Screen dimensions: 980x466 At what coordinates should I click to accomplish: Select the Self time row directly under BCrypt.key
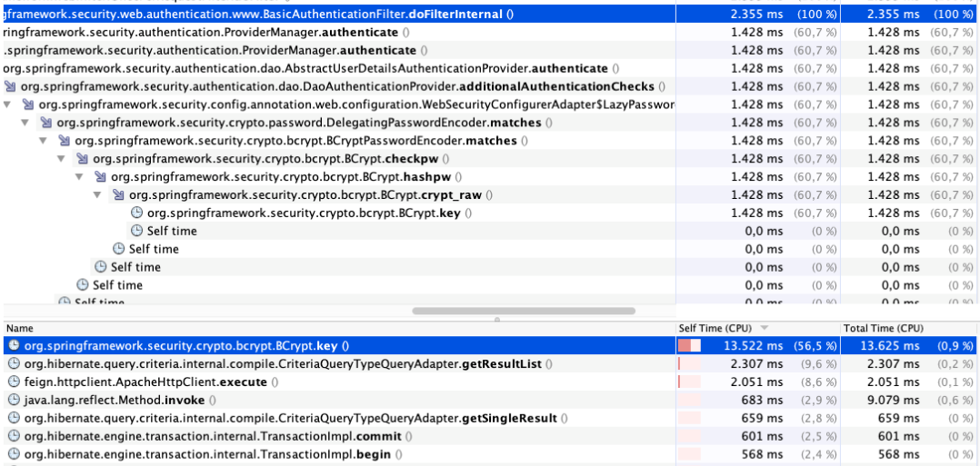[490, 231]
